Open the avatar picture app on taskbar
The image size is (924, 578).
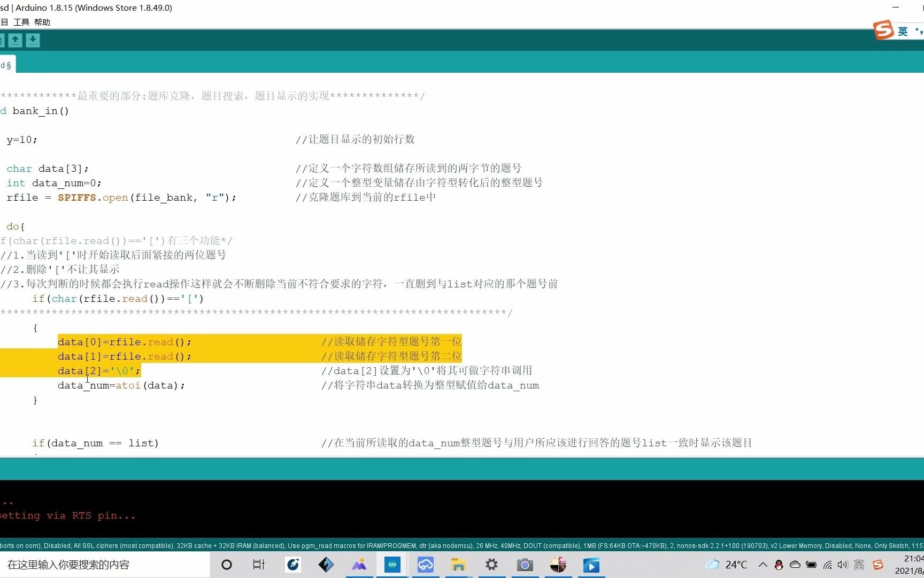click(558, 565)
